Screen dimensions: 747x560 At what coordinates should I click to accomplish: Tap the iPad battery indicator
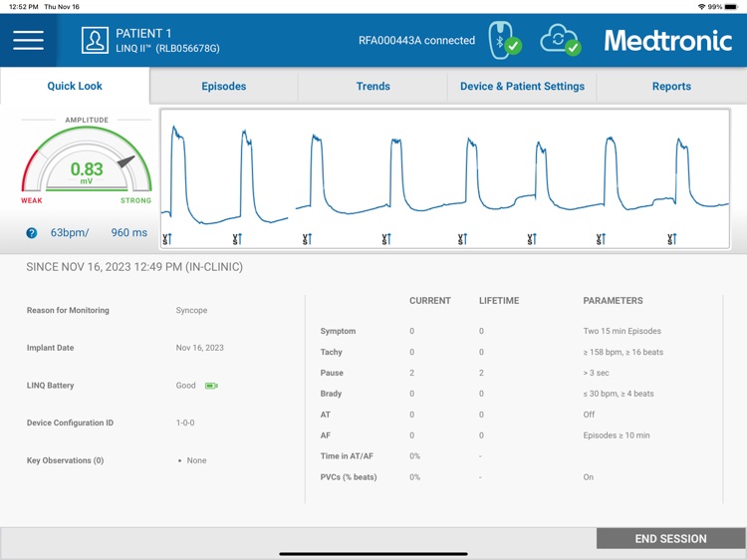731,7
